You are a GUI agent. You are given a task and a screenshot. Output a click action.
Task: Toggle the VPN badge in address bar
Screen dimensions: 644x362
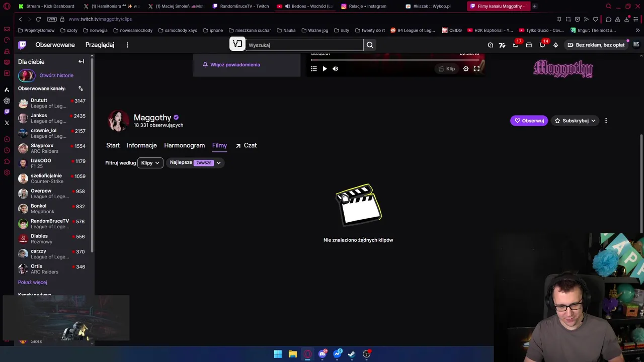pos(52,19)
